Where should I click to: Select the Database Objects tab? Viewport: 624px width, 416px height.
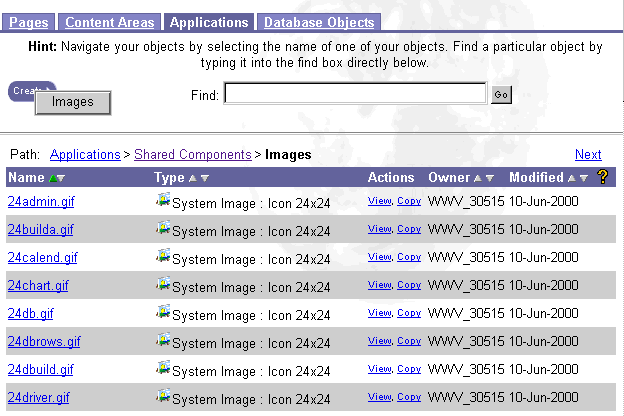click(317, 22)
